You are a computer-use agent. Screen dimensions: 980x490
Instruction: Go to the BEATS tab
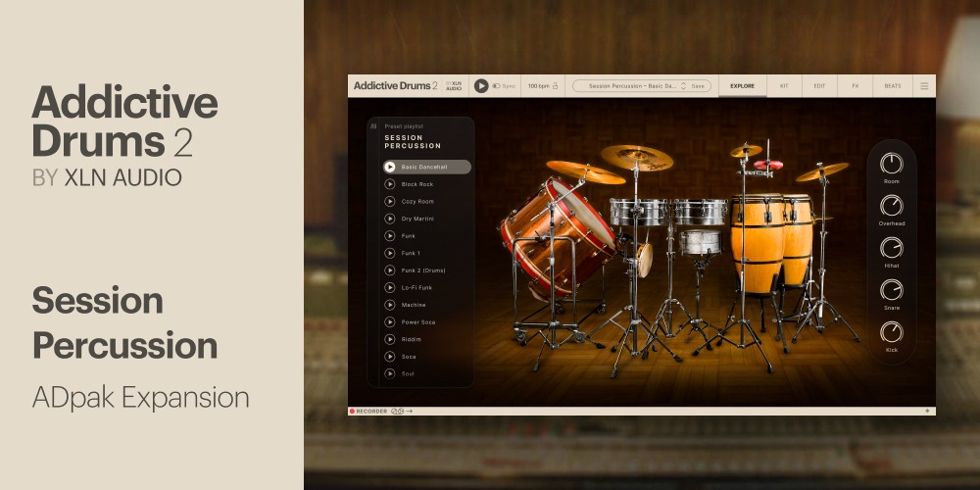pos(893,86)
